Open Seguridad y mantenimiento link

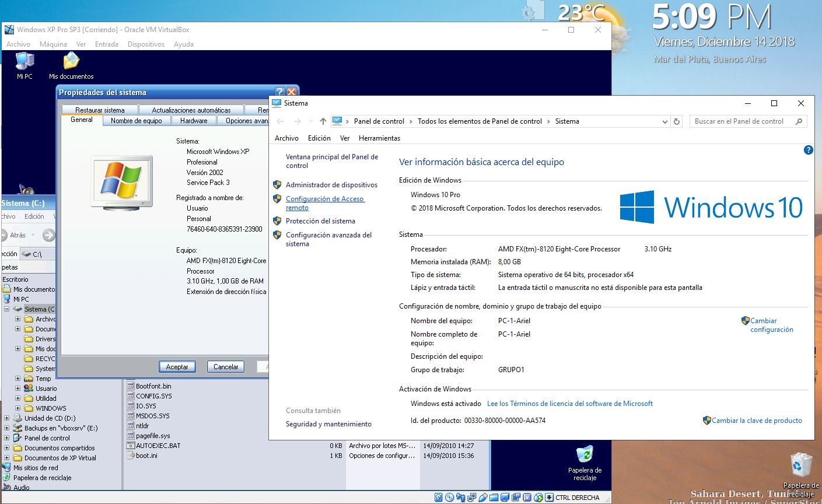coord(328,424)
